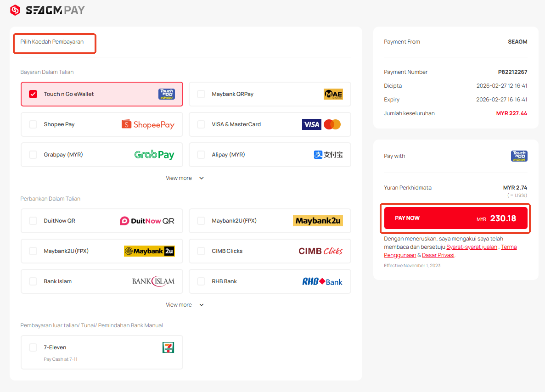Screen dimensions: 545x392
Task: Select the CIMB Clicks logo
Action: 320,251
